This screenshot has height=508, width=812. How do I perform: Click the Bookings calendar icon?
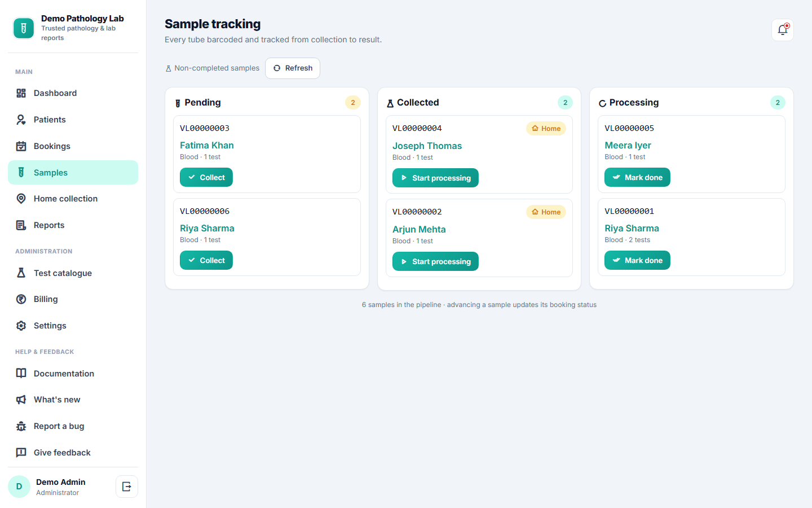click(21, 146)
